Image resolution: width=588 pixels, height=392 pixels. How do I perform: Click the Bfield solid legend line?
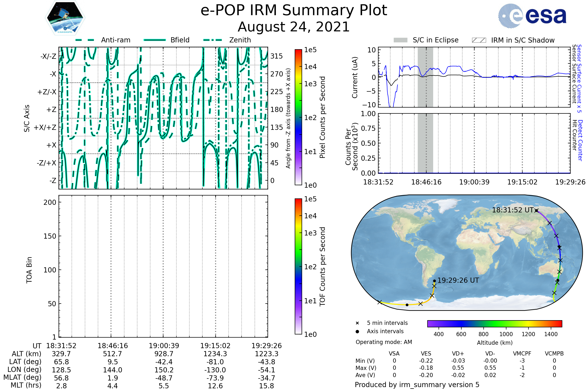tap(155, 40)
